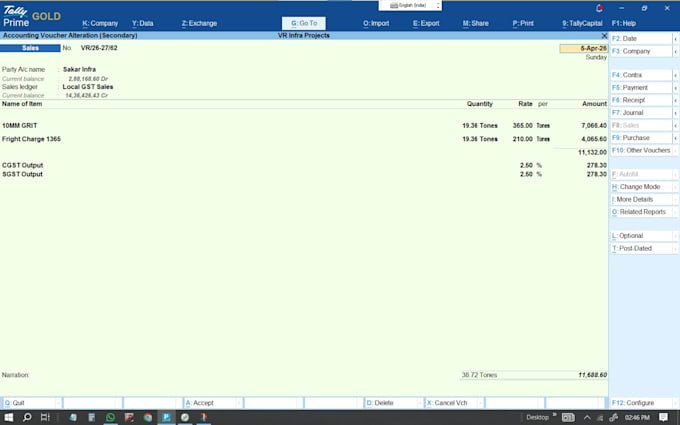Switch to F9: Purchase voucher
Image resolution: width=680 pixels, height=425 pixels.
(641, 138)
